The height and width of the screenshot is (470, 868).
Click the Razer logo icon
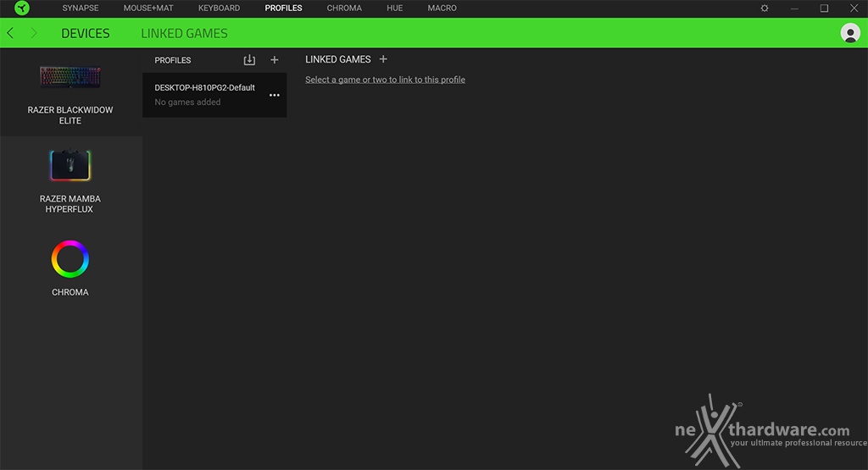point(21,8)
